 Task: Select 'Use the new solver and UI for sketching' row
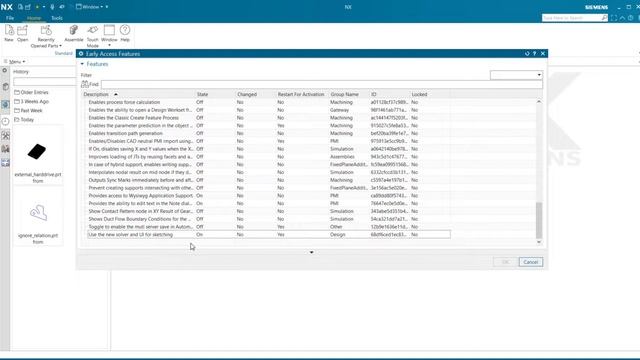point(269,235)
